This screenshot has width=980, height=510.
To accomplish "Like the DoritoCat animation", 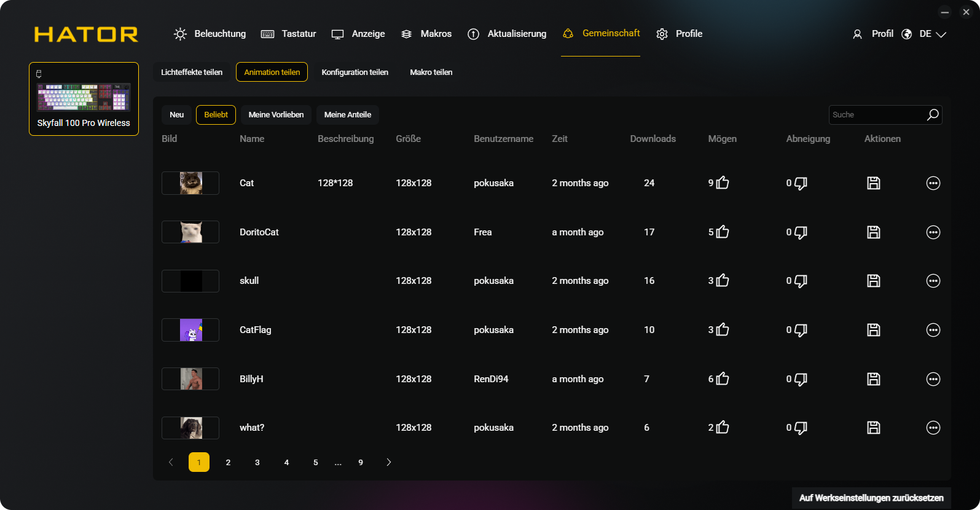I will 723,232.
